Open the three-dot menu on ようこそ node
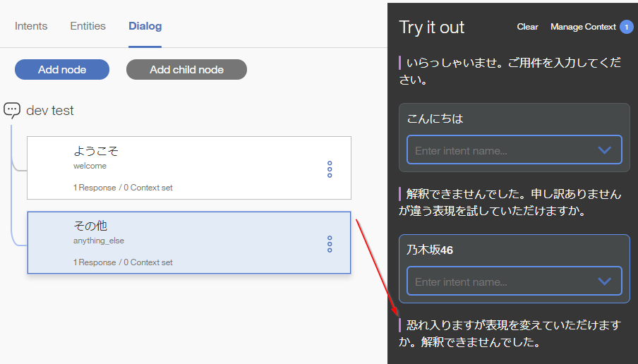 click(330, 169)
